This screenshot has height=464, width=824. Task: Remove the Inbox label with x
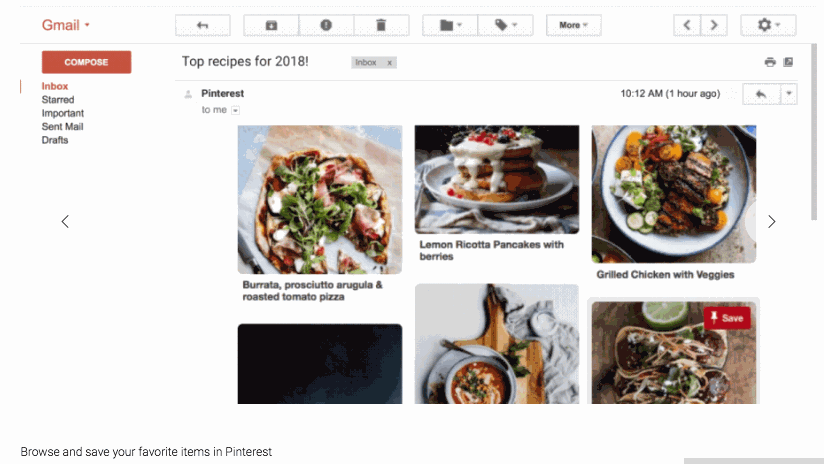pos(389,62)
